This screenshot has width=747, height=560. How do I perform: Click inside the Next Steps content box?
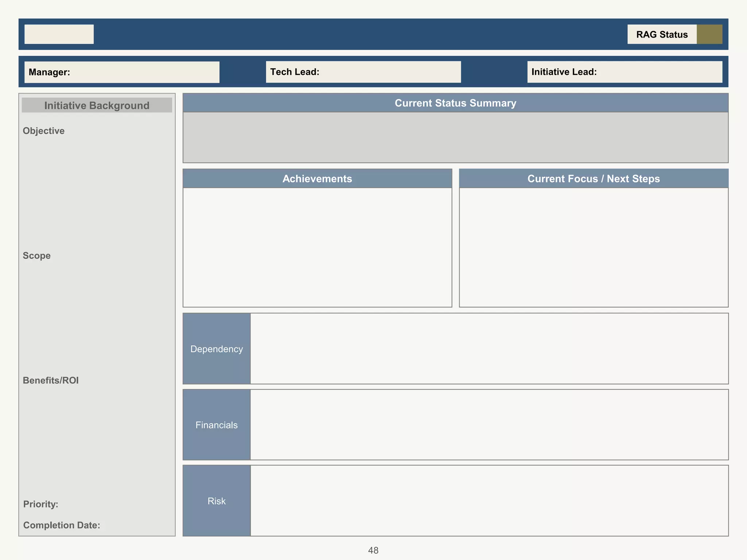click(594, 248)
